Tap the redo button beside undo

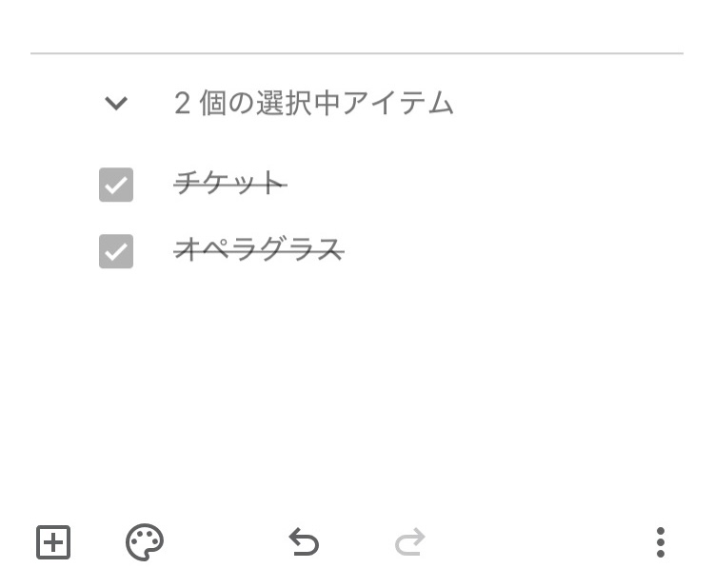tap(409, 542)
